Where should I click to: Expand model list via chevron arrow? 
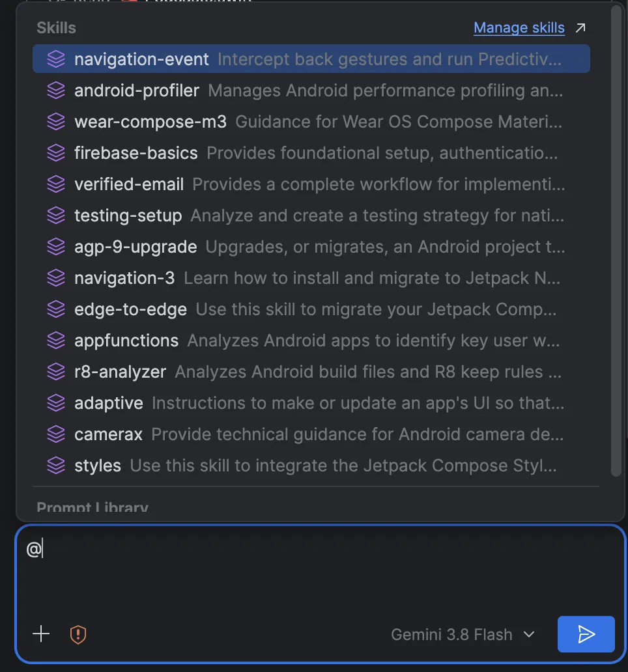tap(529, 634)
